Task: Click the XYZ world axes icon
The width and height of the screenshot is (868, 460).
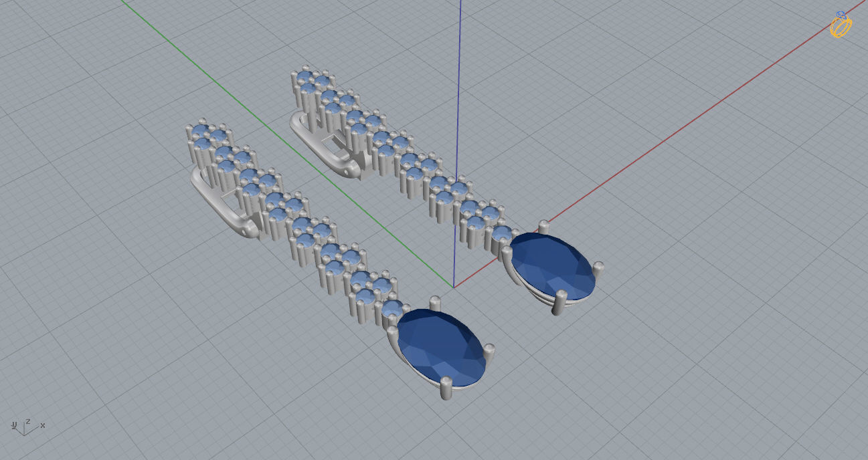Action: coord(27,426)
